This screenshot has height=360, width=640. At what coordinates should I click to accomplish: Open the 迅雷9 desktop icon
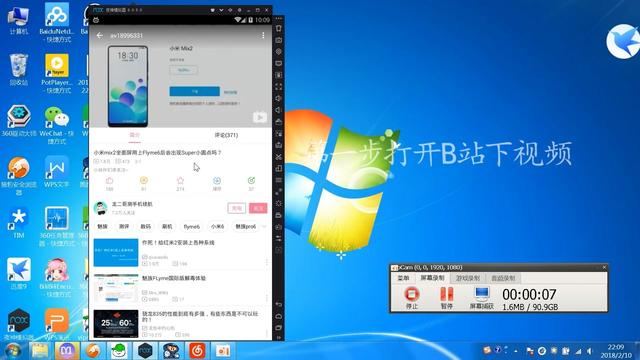[x=19, y=274]
